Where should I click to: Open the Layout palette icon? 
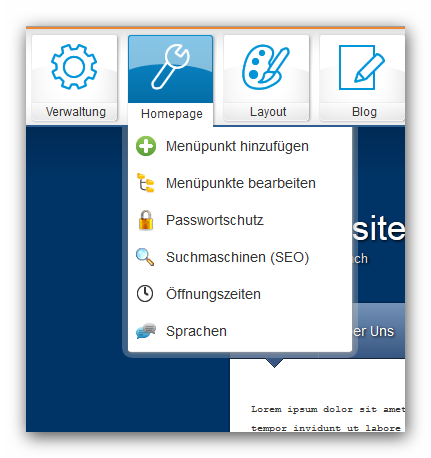[265, 67]
